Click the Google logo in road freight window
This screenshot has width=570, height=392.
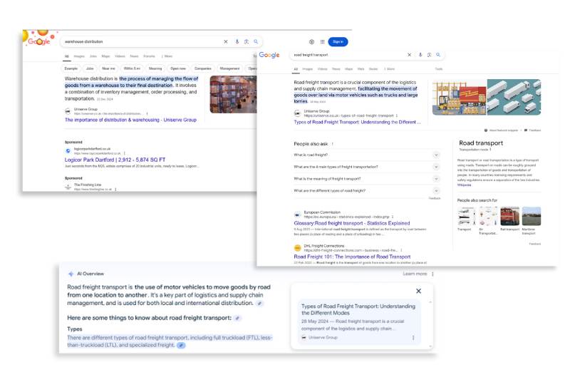click(x=269, y=55)
